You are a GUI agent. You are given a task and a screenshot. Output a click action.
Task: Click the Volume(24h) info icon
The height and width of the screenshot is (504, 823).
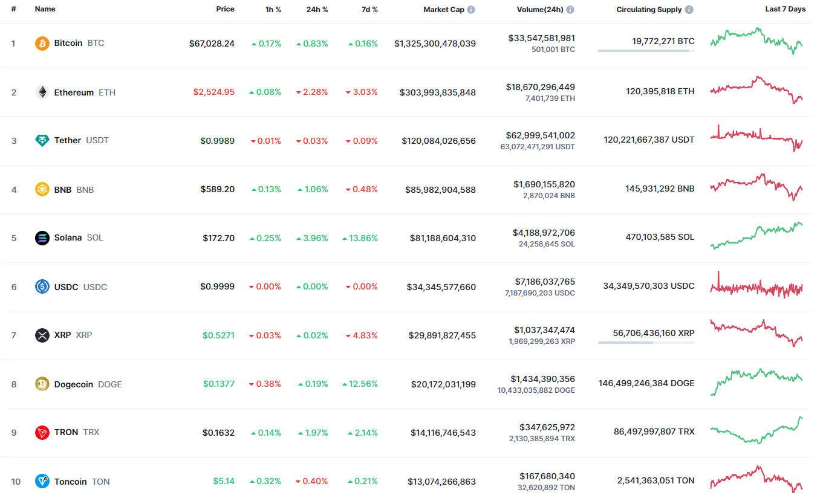(x=570, y=10)
